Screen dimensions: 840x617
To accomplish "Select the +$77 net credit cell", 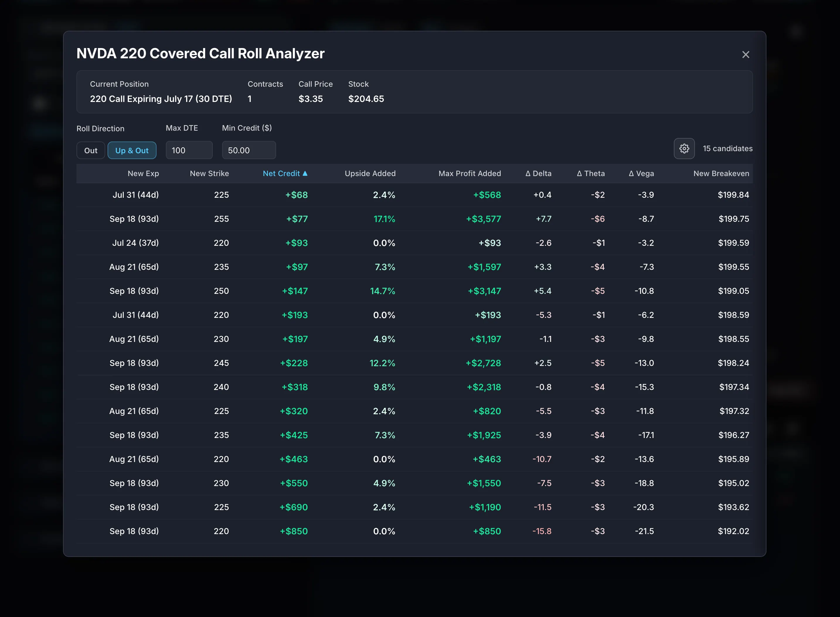I will (x=297, y=219).
